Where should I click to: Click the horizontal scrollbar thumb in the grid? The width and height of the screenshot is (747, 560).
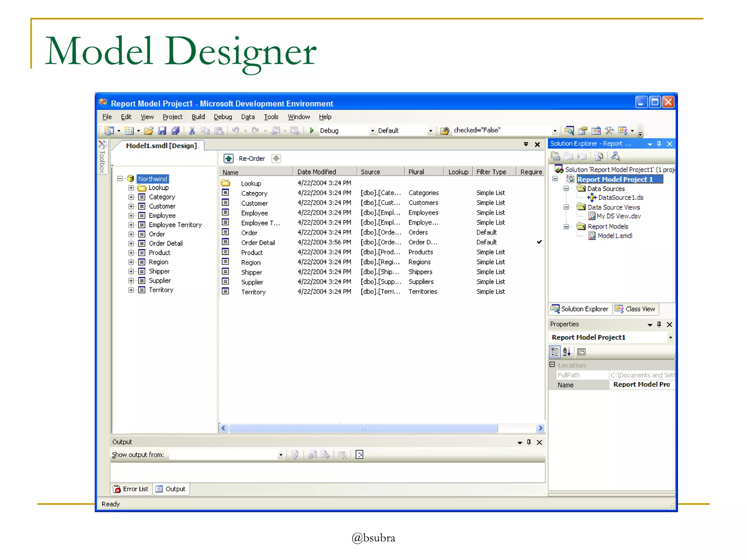point(363,428)
